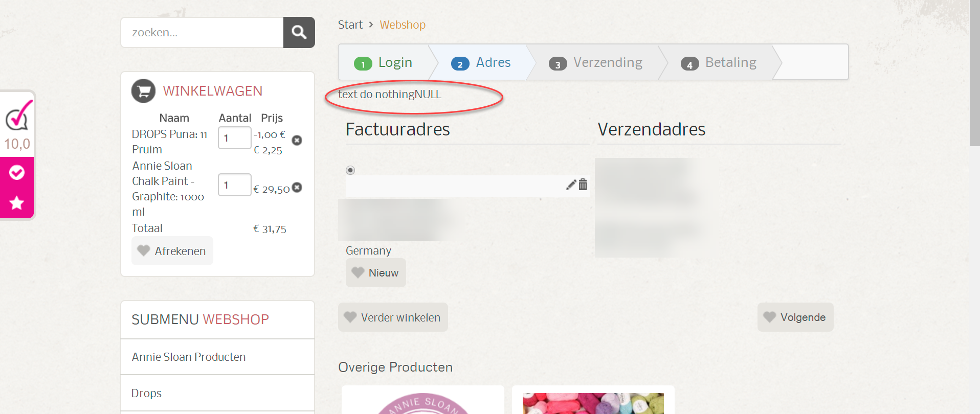The width and height of the screenshot is (980, 414).
Task: Click the magnifier search button
Action: point(299,32)
